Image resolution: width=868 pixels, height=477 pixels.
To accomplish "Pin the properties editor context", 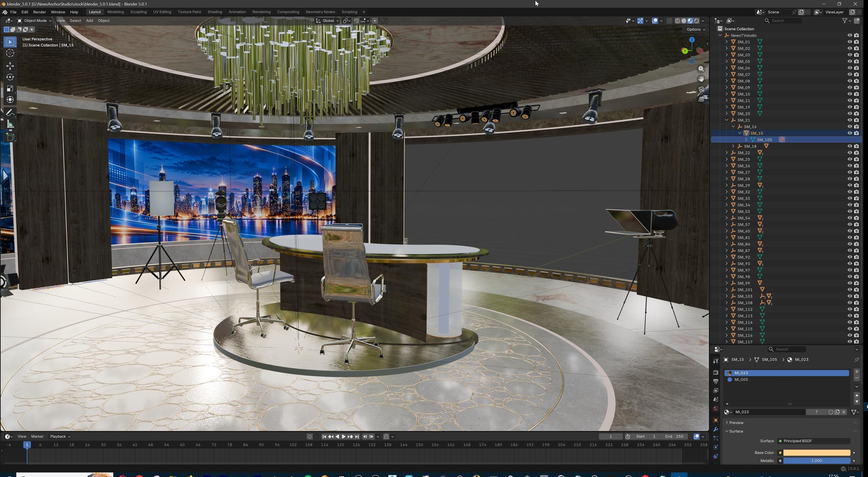I will pyautogui.click(x=856, y=360).
